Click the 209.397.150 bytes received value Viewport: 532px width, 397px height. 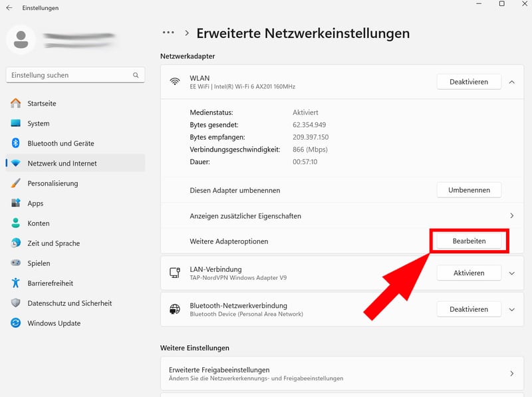(311, 137)
